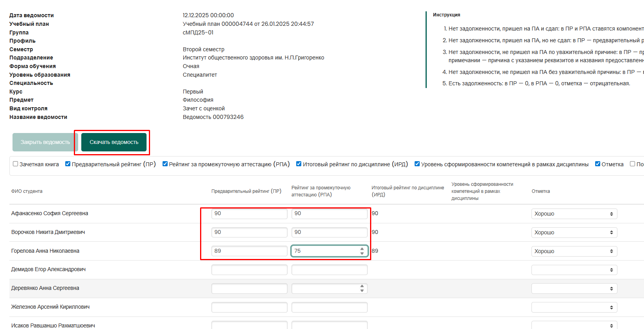
Task: Uncheck Предварительный рейтинг (ПР) checkbox
Action: [x=68, y=164]
